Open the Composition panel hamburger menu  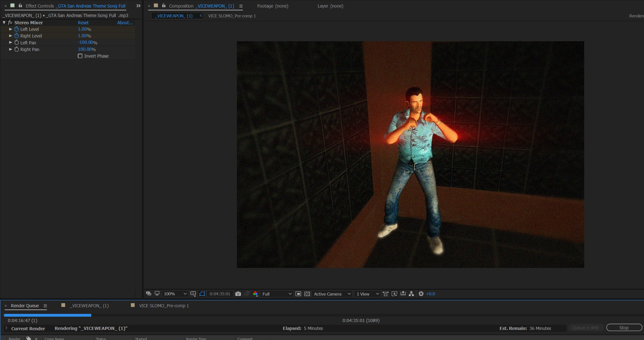pos(241,6)
